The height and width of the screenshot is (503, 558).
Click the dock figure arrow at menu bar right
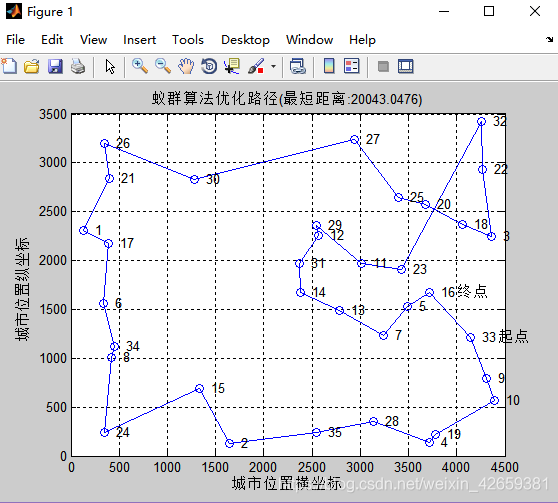coord(549,40)
